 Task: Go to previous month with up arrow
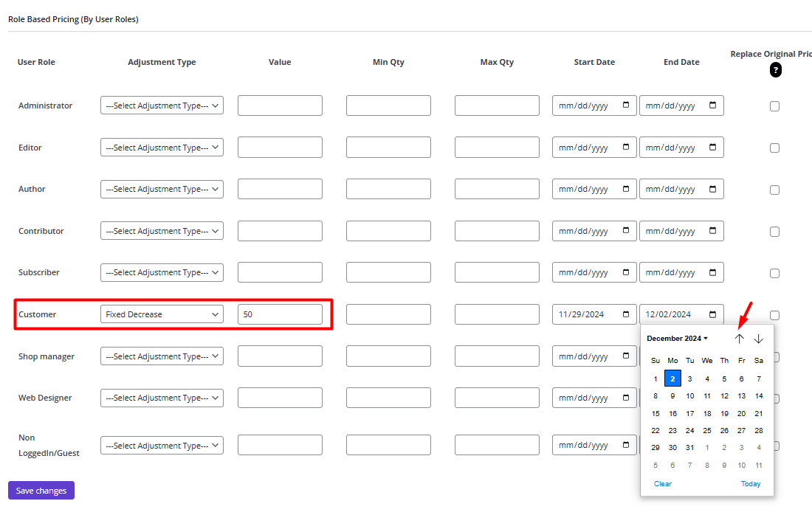(740, 339)
